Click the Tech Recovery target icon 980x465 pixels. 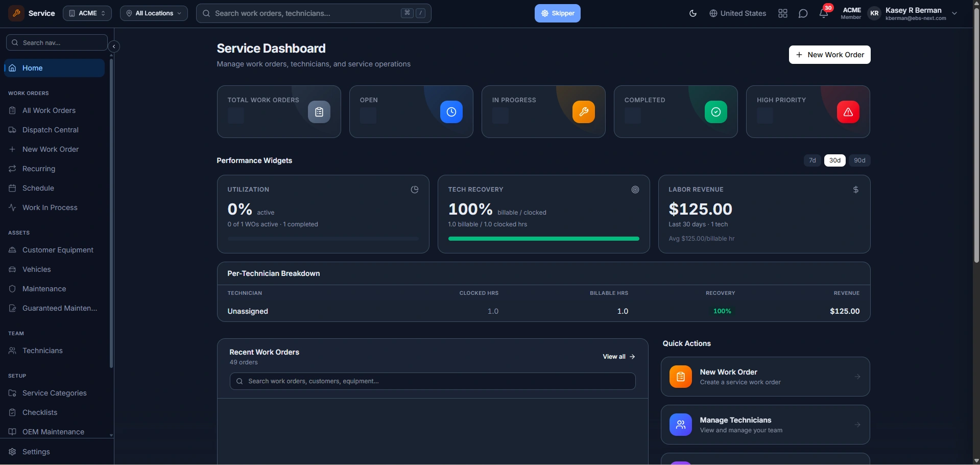(x=635, y=190)
